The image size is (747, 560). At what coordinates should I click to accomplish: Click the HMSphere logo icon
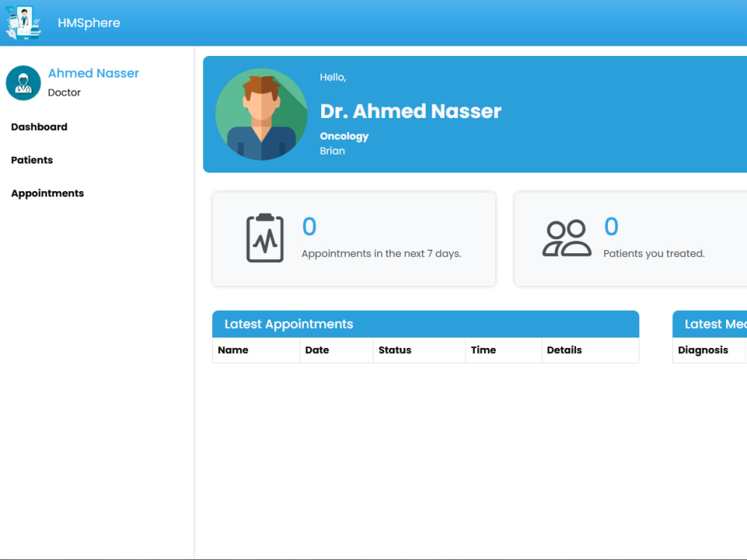[23, 22]
